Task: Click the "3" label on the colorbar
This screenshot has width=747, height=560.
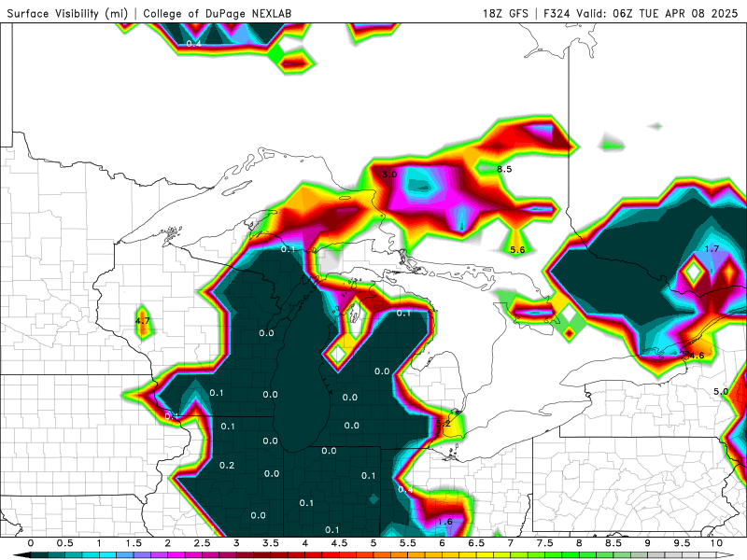Action: click(236, 543)
